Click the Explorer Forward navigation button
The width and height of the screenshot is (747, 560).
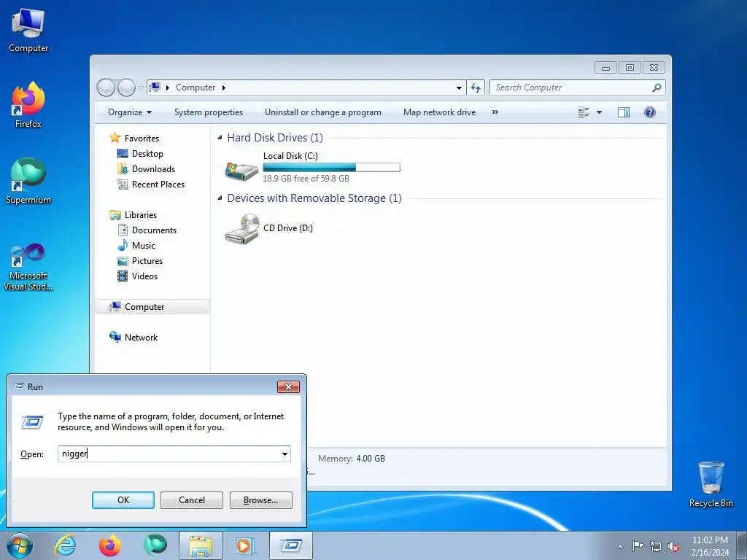point(126,87)
